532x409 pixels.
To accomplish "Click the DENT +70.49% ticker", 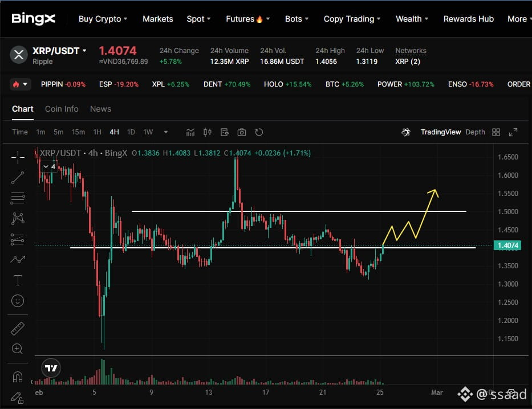I will [226, 84].
